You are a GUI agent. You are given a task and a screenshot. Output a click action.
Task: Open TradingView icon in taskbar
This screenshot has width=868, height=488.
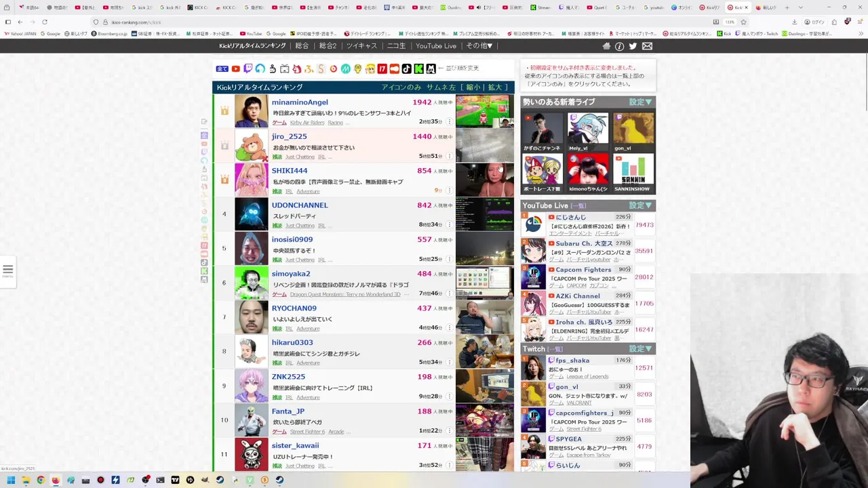point(175,480)
